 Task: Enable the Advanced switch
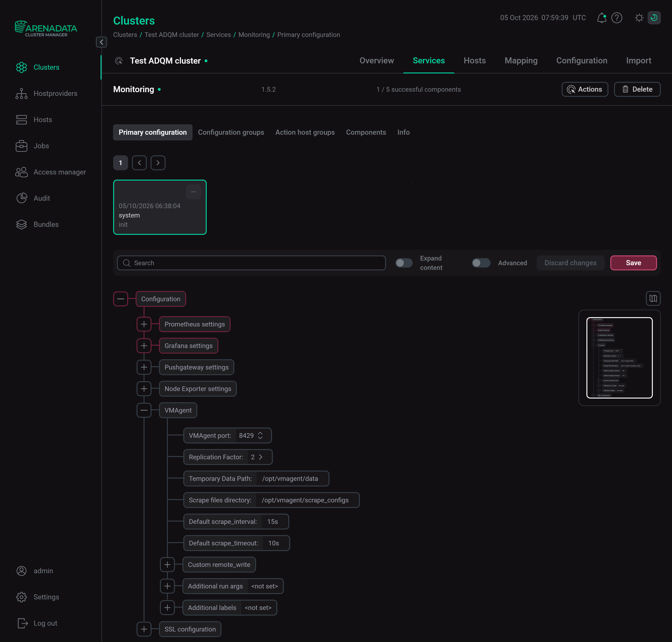tap(481, 263)
